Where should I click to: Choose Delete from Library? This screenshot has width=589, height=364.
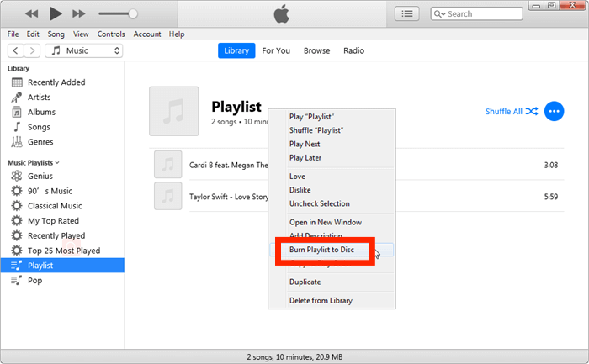332,301
